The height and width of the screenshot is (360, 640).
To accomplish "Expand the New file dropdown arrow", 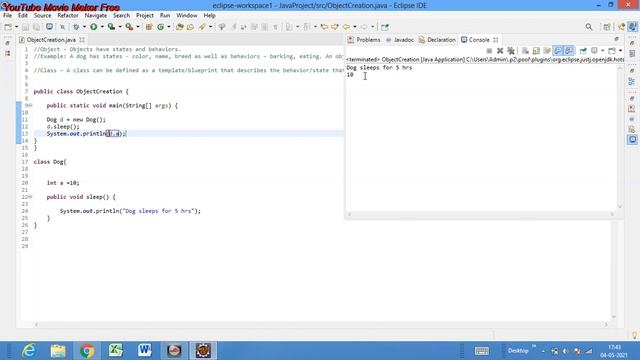I will [x=16, y=27].
